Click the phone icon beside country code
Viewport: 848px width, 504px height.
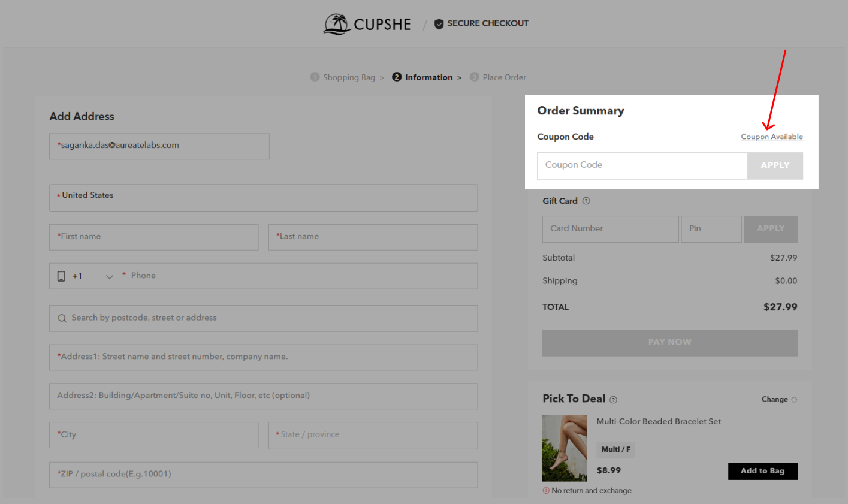coord(61,276)
